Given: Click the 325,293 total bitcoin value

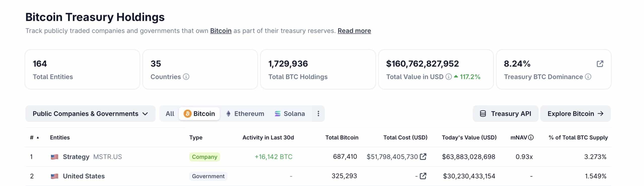Looking at the screenshot, I should [x=344, y=176].
